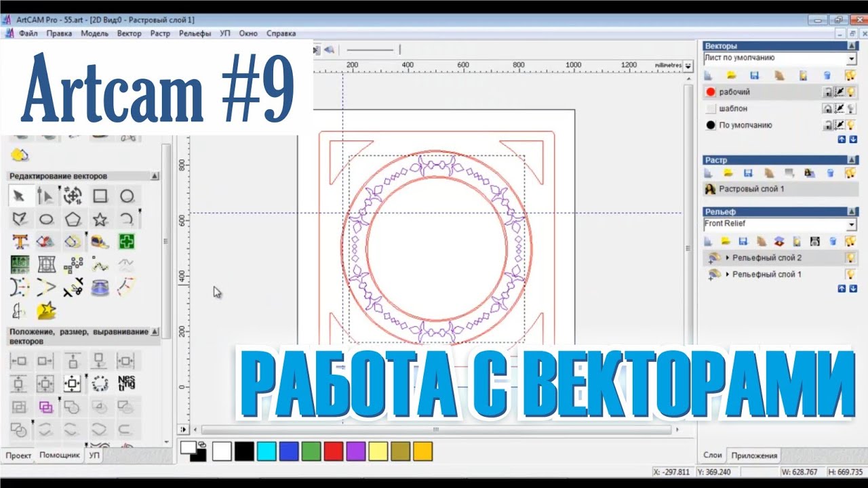Screen dimensions: 868x488
Task: Collapse the Рельеф panel
Action: (852, 211)
